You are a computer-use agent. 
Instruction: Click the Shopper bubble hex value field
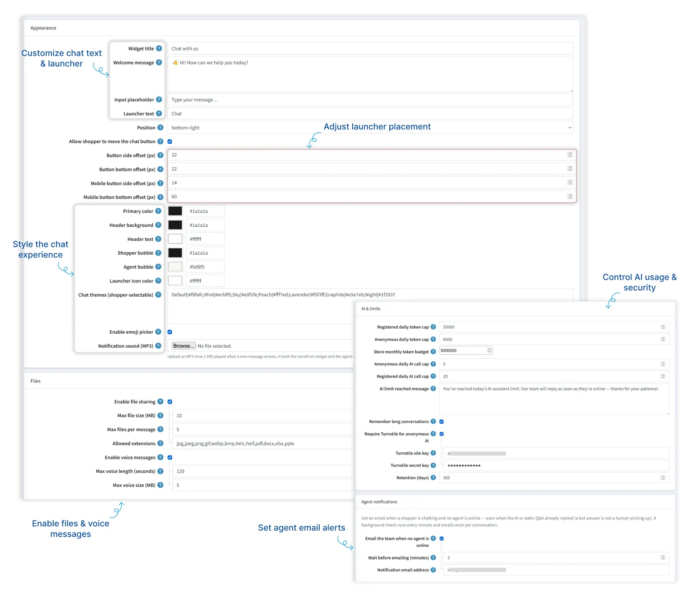205,253
